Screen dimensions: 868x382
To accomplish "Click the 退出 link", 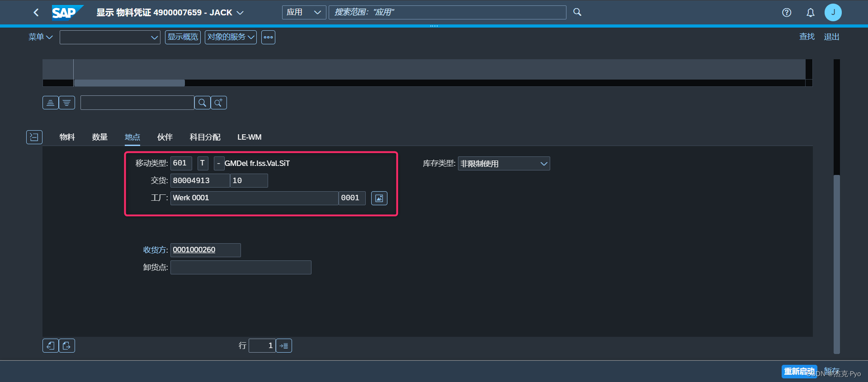I will [x=831, y=37].
